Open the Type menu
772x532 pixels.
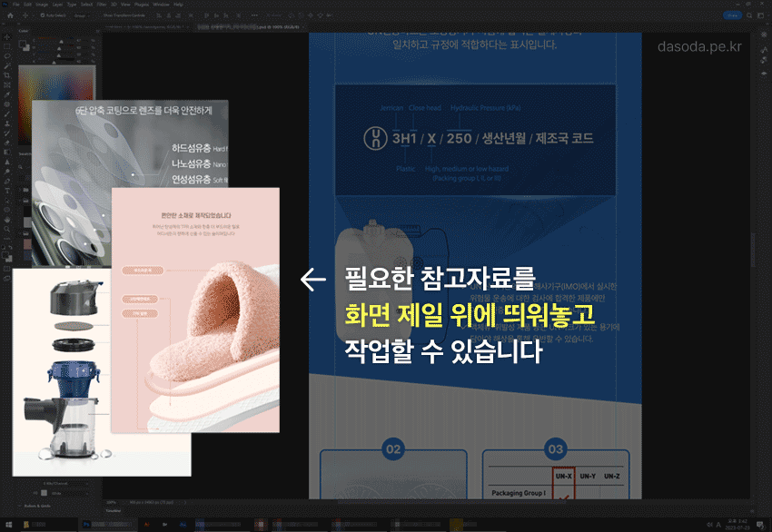point(72,4)
